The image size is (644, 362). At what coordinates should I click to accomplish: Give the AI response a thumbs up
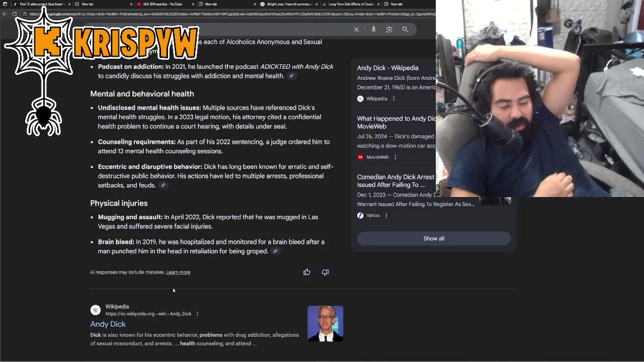pos(307,272)
